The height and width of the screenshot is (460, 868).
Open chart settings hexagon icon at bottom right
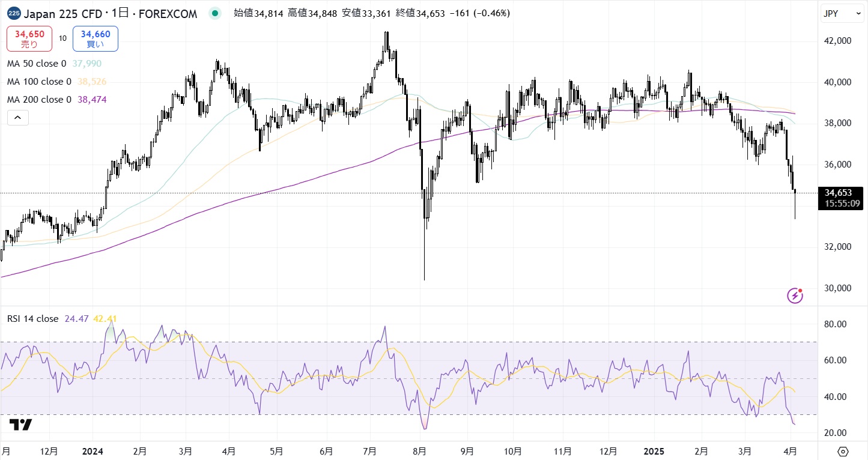[843, 451]
